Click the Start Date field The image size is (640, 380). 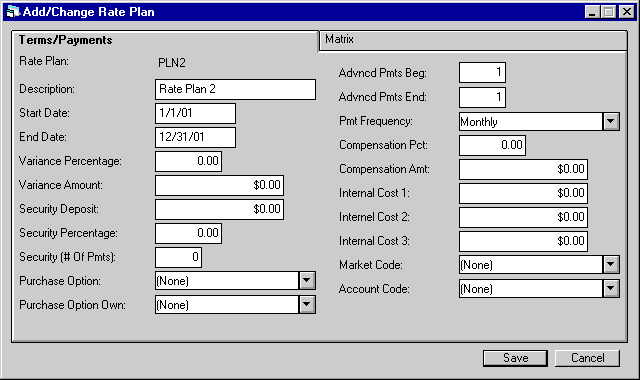pyautogui.click(x=196, y=113)
